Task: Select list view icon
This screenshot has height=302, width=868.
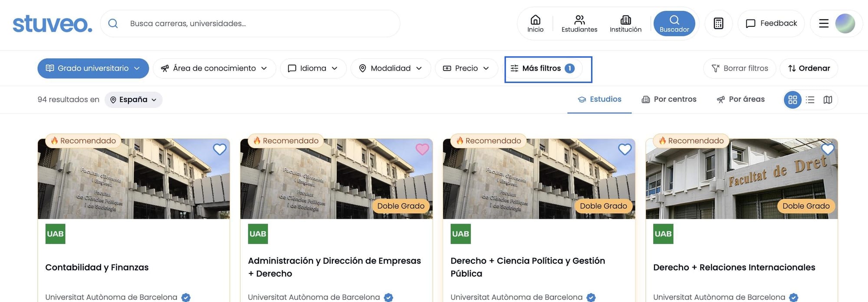Action: pos(810,100)
